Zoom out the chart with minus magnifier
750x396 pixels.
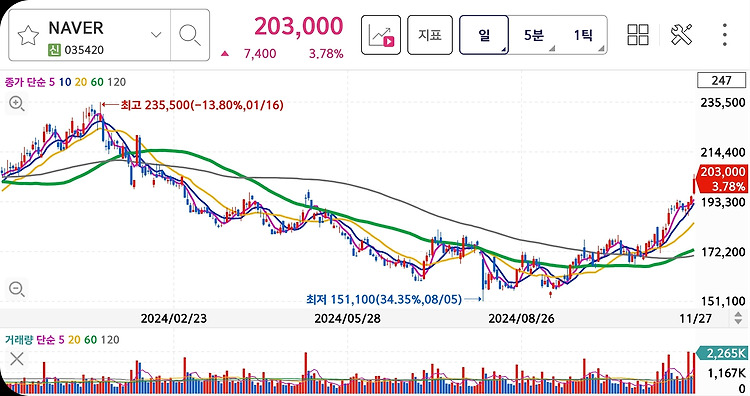(17, 289)
